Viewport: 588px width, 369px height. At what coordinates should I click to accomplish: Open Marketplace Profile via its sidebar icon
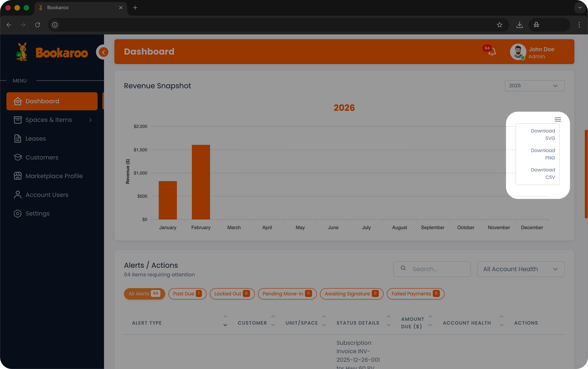click(18, 176)
